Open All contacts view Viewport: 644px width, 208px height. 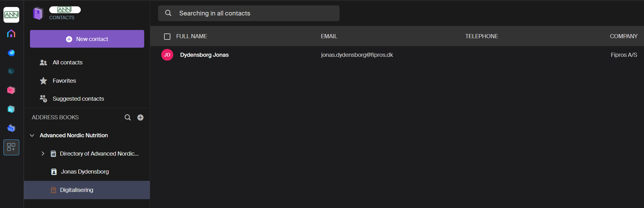click(67, 62)
